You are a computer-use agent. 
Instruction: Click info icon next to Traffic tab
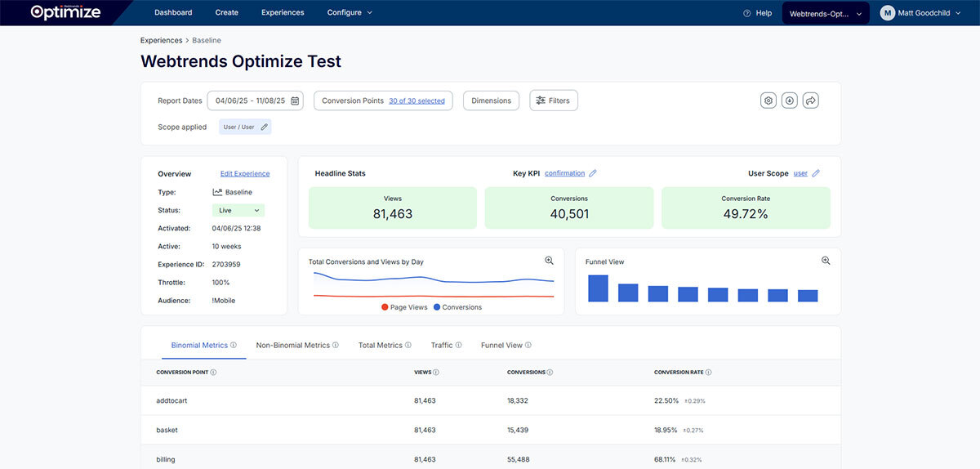pyautogui.click(x=458, y=346)
